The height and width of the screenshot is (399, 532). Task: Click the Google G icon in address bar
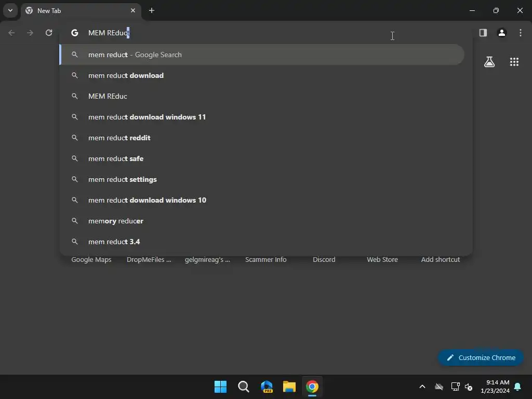click(x=75, y=33)
